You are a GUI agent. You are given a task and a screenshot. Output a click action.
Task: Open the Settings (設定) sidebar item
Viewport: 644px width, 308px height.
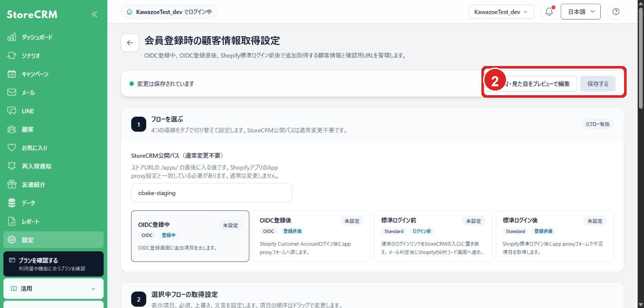point(53,240)
